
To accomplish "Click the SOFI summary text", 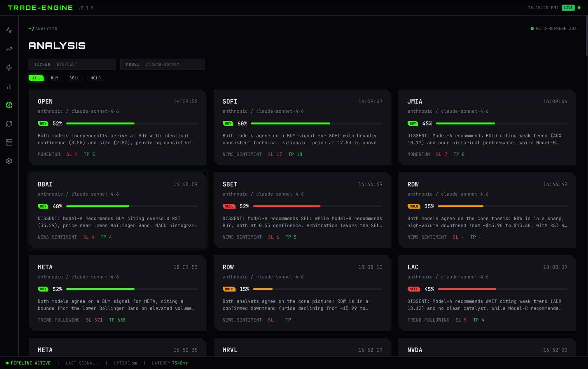I will coord(301,139).
